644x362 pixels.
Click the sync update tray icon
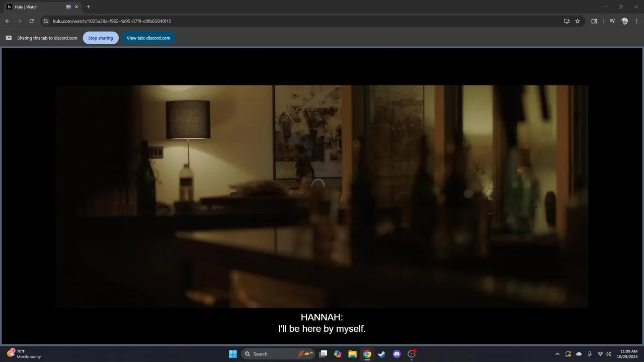click(x=568, y=354)
